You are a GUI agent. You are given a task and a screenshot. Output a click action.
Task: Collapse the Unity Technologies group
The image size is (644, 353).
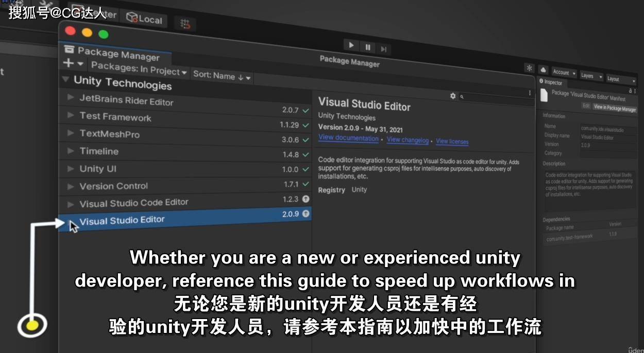tap(65, 80)
